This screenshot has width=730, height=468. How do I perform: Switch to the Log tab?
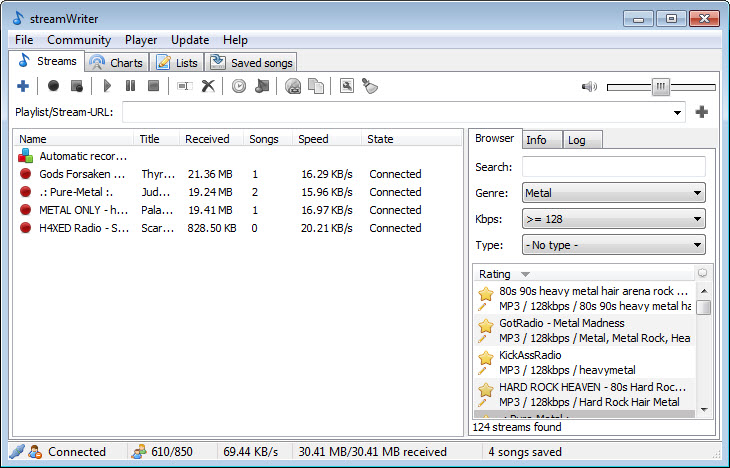pyautogui.click(x=577, y=140)
